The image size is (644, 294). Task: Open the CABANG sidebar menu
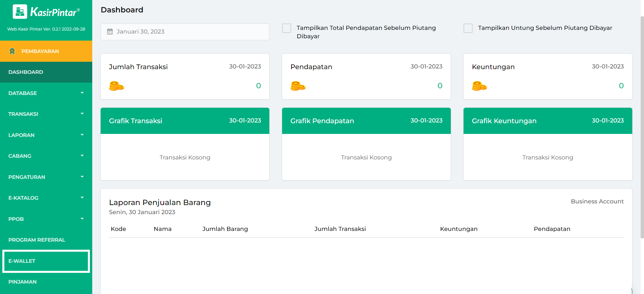pyautogui.click(x=46, y=156)
